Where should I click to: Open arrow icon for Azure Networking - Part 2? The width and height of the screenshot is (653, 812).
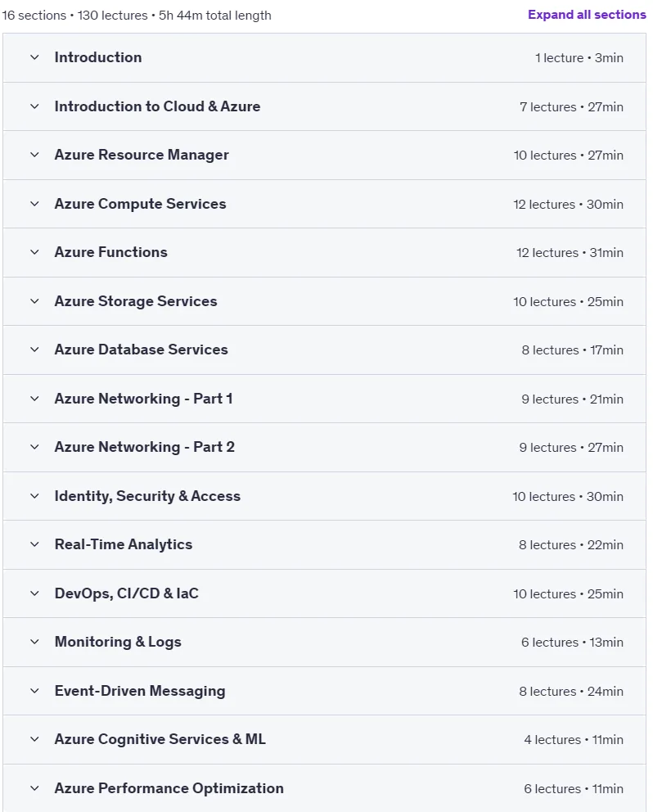click(x=34, y=447)
